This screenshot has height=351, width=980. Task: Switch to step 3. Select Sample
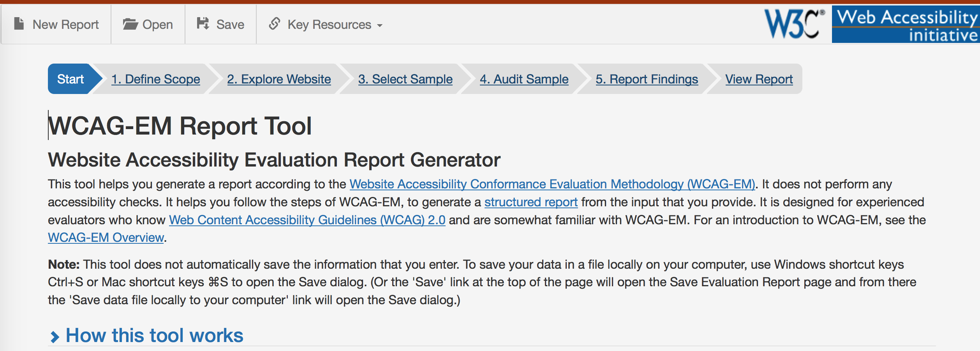405,79
